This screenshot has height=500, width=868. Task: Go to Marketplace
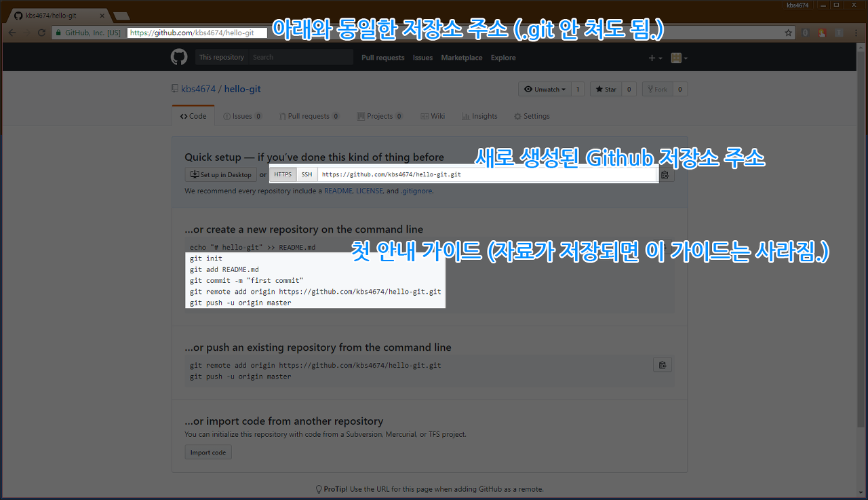[x=462, y=58]
